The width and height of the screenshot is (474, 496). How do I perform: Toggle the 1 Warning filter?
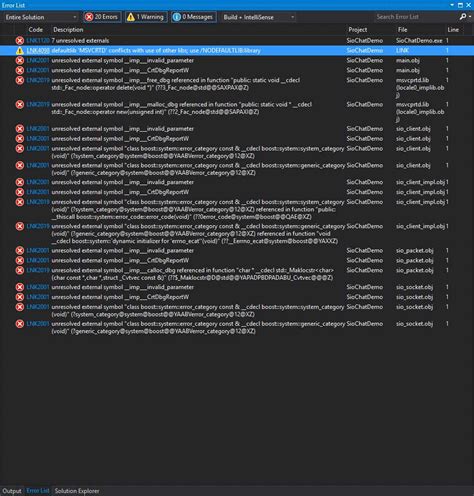[x=146, y=17]
